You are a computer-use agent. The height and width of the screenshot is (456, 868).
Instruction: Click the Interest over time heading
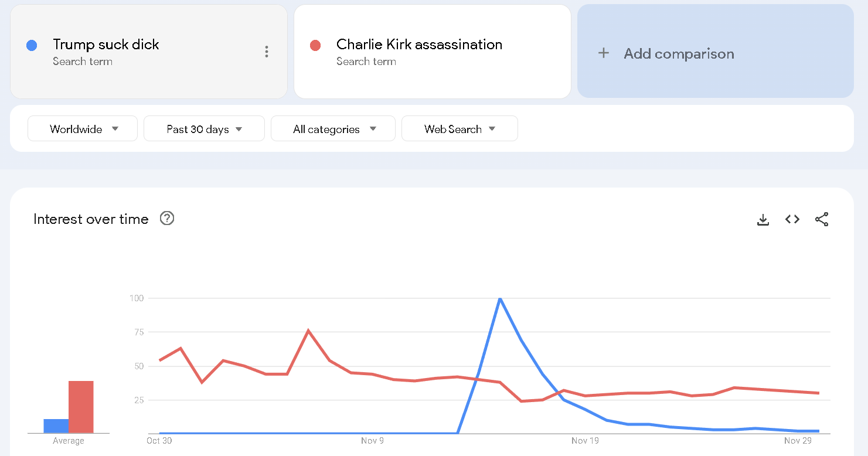tap(91, 219)
